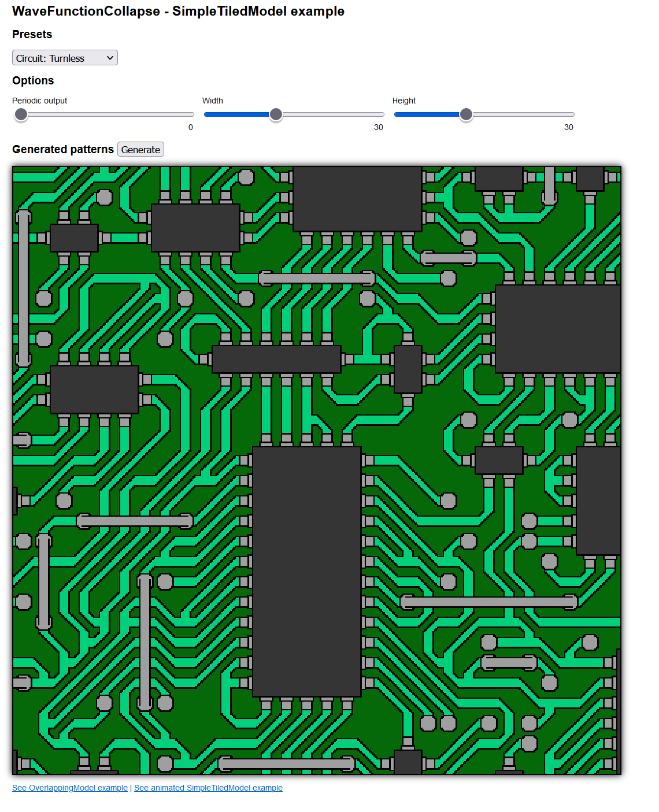This screenshot has height=812, width=659.
Task: Click the Periodic output value showing 0
Action: click(191, 127)
